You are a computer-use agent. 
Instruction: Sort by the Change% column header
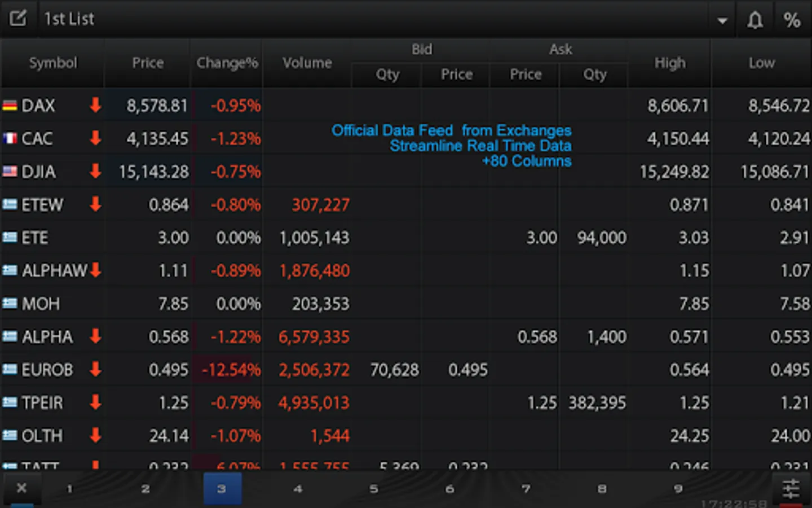tap(227, 63)
